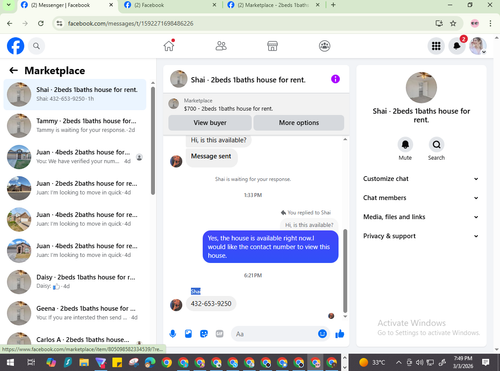Show hidden system tray icons

coord(398,362)
